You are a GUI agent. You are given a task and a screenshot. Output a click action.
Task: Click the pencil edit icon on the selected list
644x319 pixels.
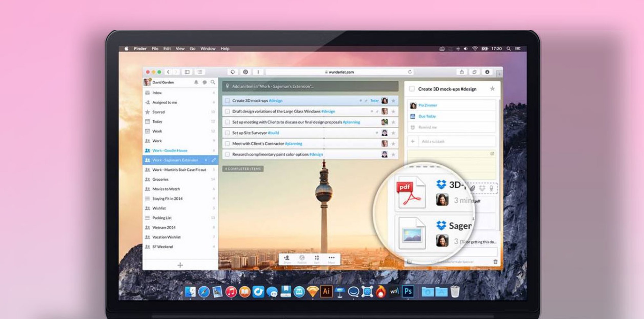click(x=213, y=160)
